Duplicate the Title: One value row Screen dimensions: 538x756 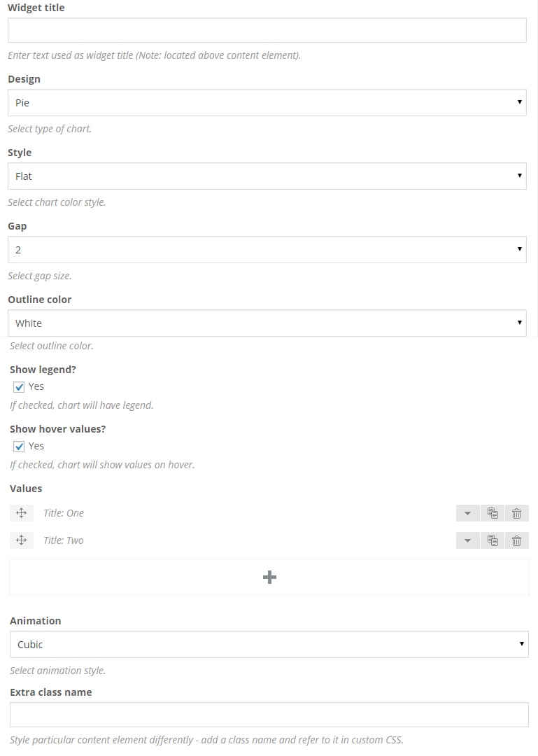[x=493, y=513]
